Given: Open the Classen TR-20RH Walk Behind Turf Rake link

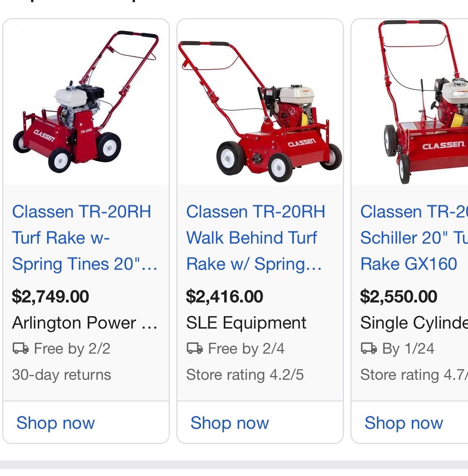Looking at the screenshot, I should (x=255, y=238).
